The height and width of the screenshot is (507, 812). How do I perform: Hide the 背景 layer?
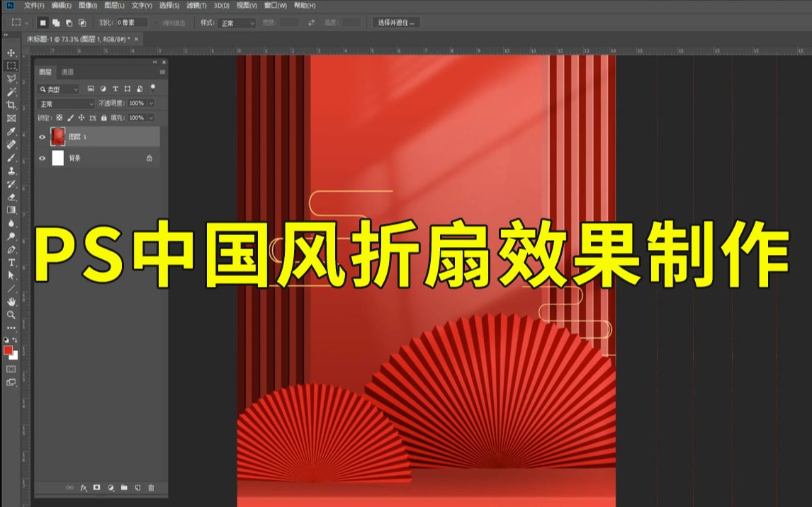[41, 157]
